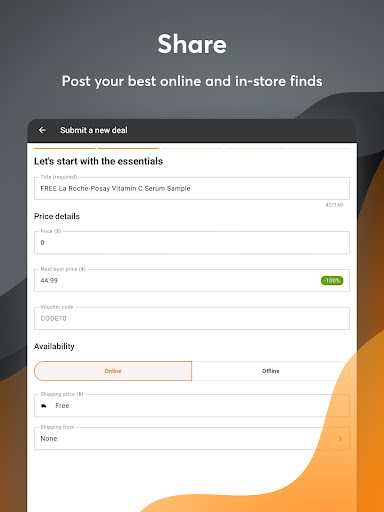The width and height of the screenshot is (384, 512).
Task: Click the 42/140 character counter
Action: click(x=334, y=205)
